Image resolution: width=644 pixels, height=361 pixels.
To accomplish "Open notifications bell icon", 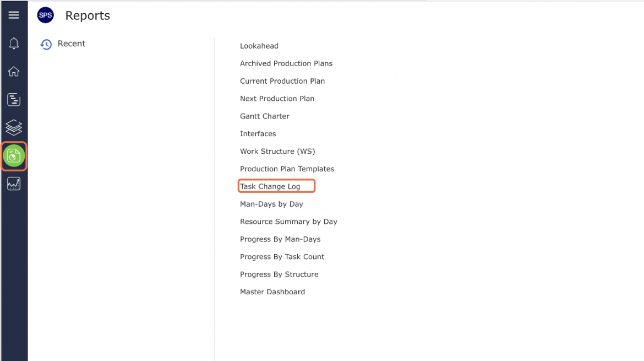I will [14, 43].
